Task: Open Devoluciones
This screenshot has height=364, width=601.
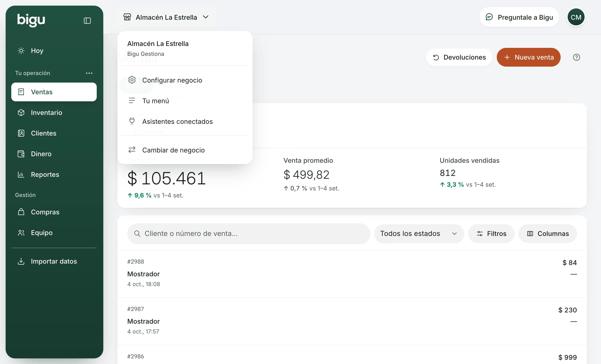Action: coord(459,57)
